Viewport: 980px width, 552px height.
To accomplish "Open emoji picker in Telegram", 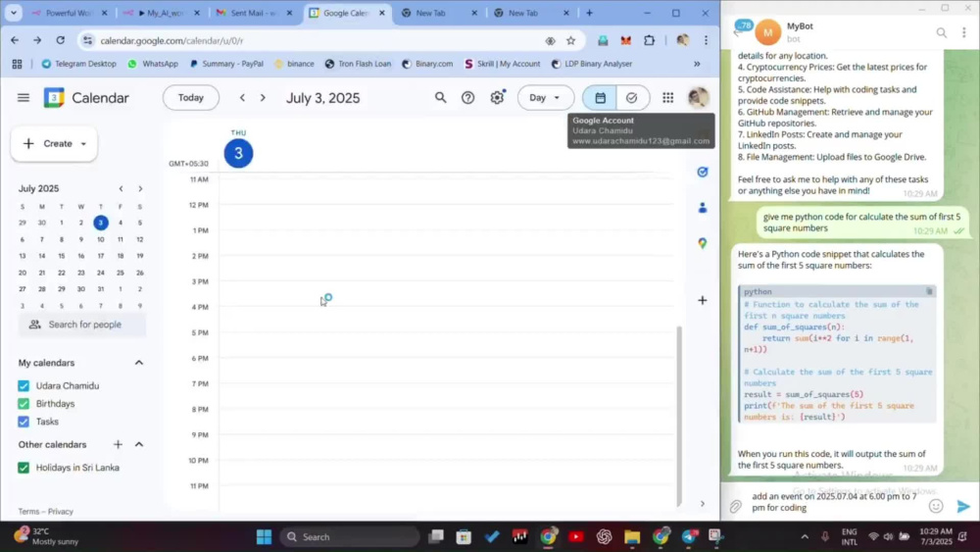I will point(936,506).
